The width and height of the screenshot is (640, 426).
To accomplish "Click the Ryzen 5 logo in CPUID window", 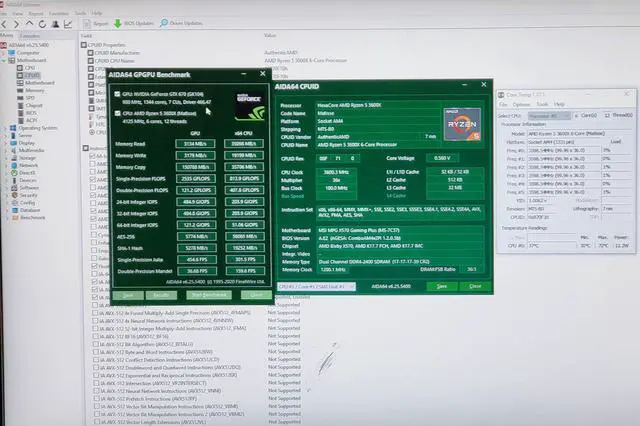I will click(462, 124).
